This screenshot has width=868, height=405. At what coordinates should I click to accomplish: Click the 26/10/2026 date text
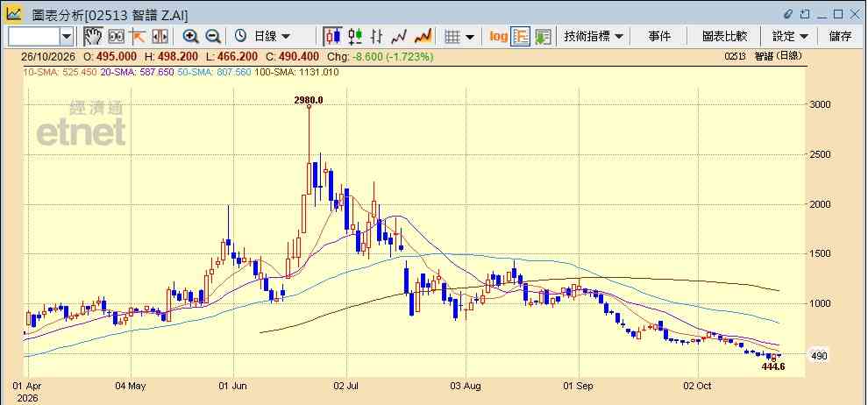click(x=49, y=57)
